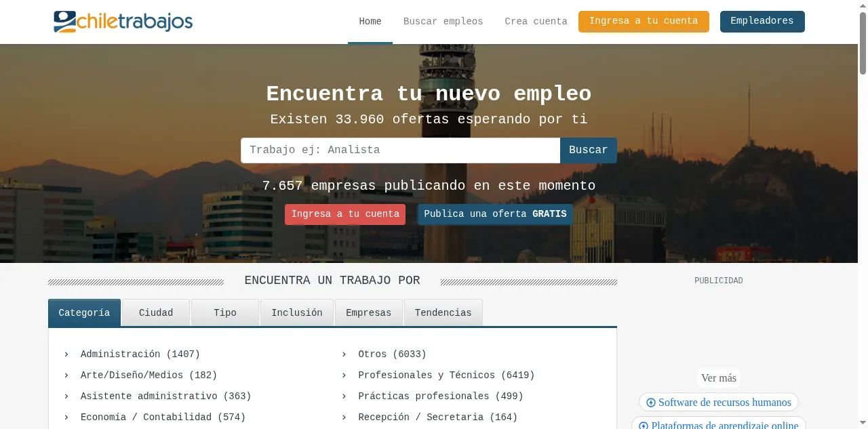This screenshot has height=429, width=868.
Task: Open Otros (6033) category
Action: click(x=393, y=354)
